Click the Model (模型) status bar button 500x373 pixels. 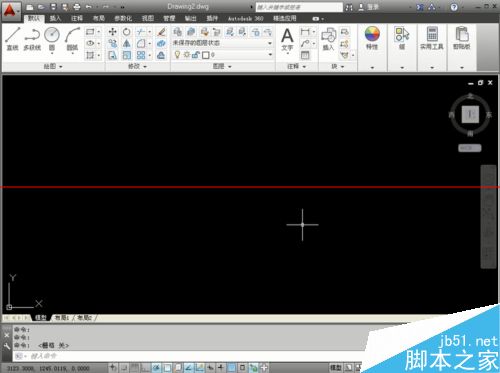(x=336, y=368)
